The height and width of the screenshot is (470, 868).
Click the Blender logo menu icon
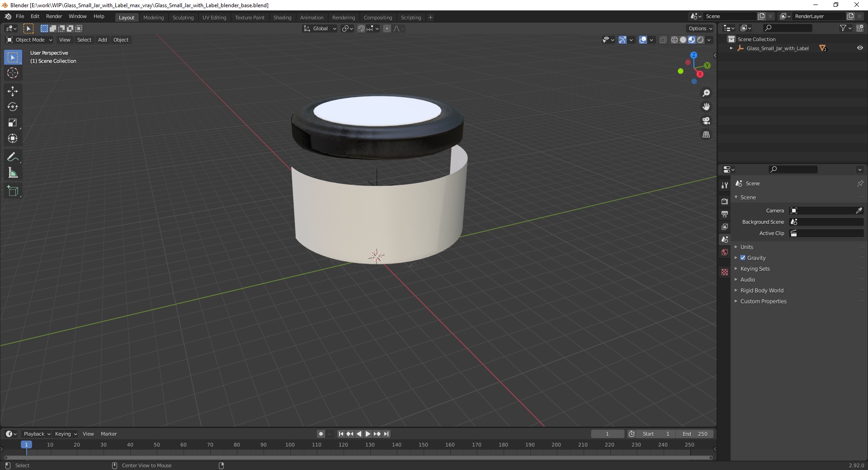click(x=8, y=16)
